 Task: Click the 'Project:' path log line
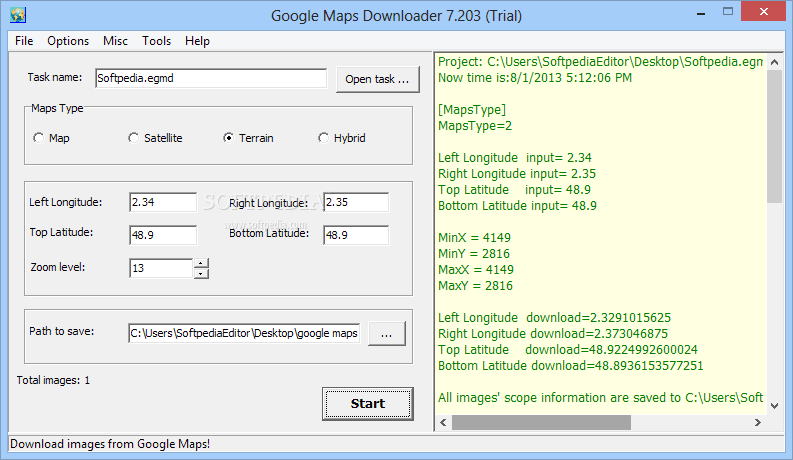coord(600,62)
